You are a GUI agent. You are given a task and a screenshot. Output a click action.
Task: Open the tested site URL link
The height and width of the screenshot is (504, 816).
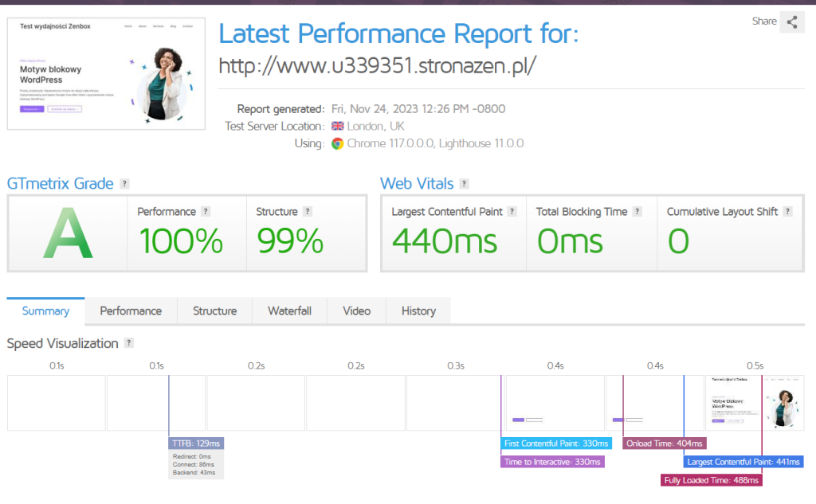(377, 65)
